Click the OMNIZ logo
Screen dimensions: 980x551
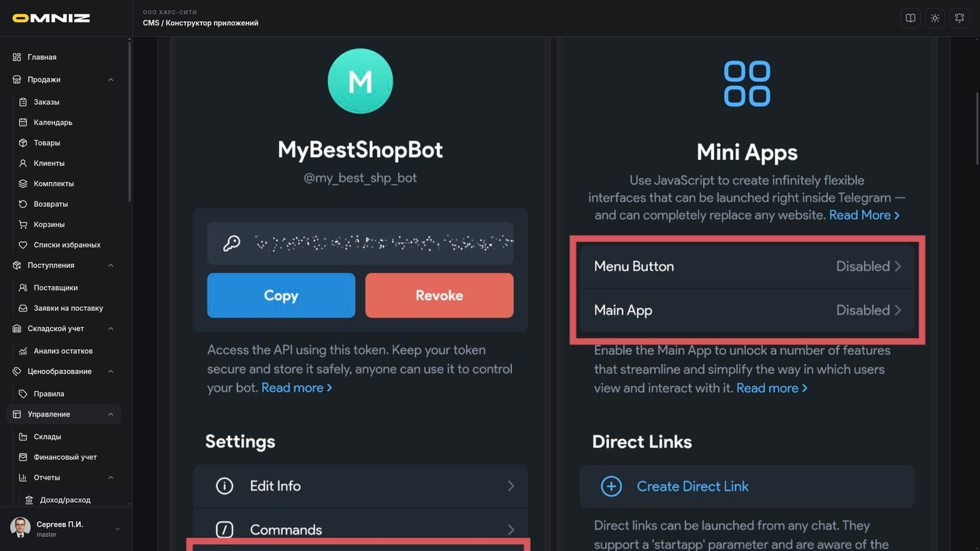click(51, 18)
